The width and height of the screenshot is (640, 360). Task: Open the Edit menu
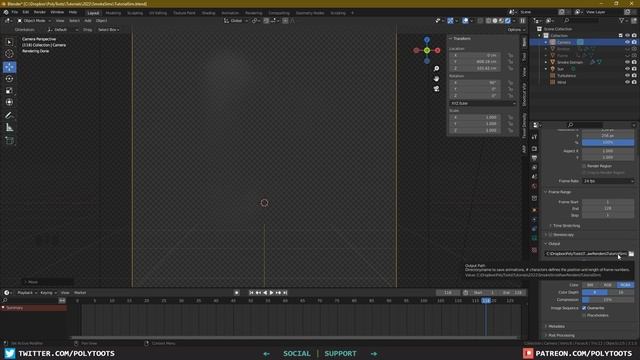(26, 12)
